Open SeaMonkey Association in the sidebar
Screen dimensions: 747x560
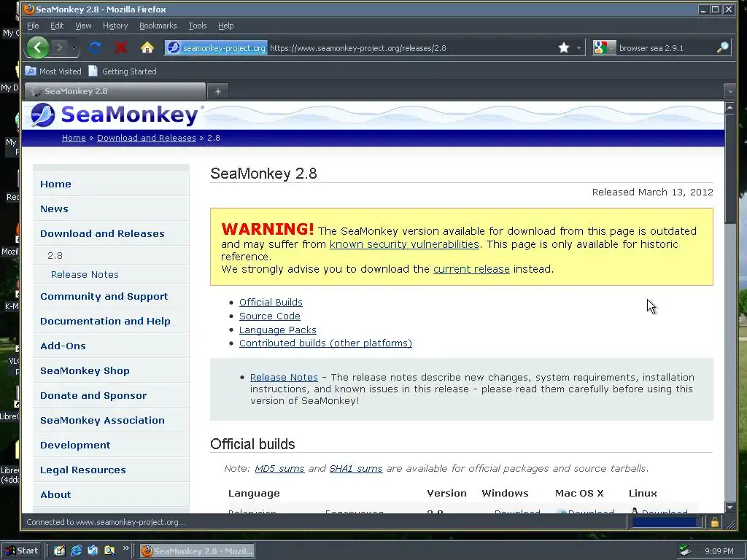click(x=102, y=420)
